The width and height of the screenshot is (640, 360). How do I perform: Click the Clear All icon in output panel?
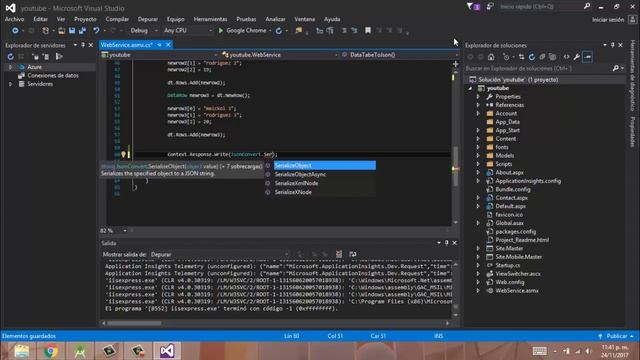[x=339, y=254]
